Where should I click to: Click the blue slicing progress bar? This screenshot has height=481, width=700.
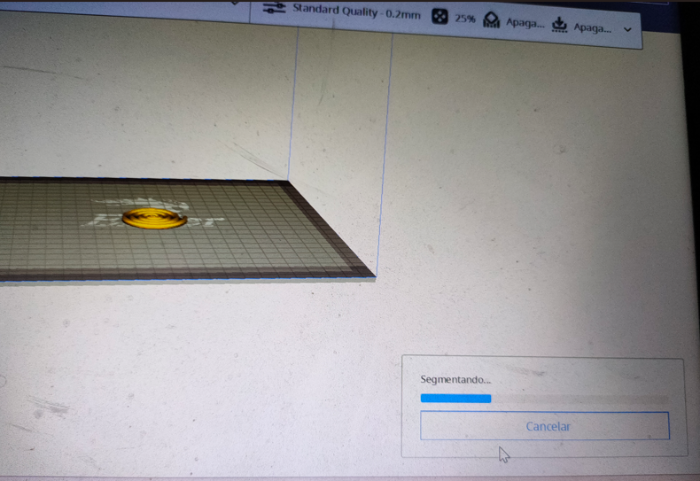point(455,398)
